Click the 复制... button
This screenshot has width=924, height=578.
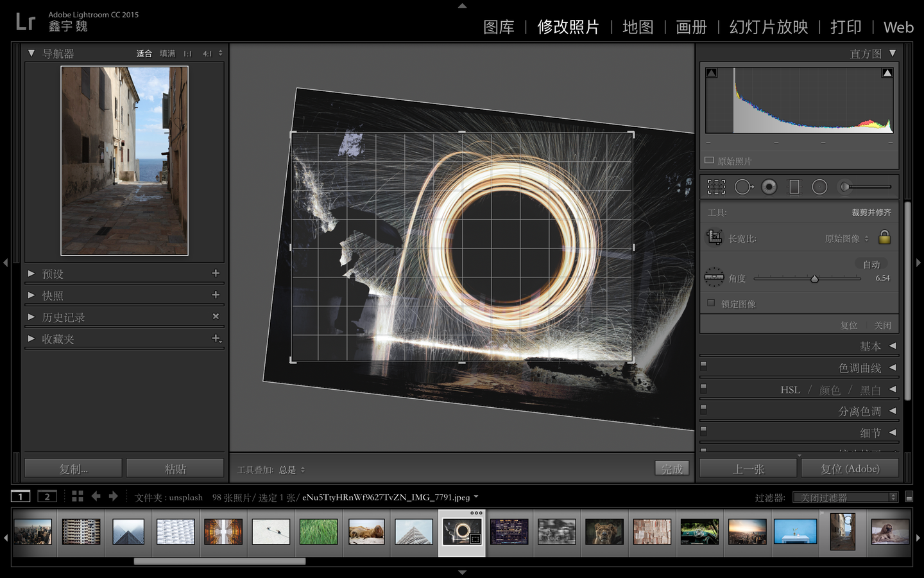click(73, 469)
